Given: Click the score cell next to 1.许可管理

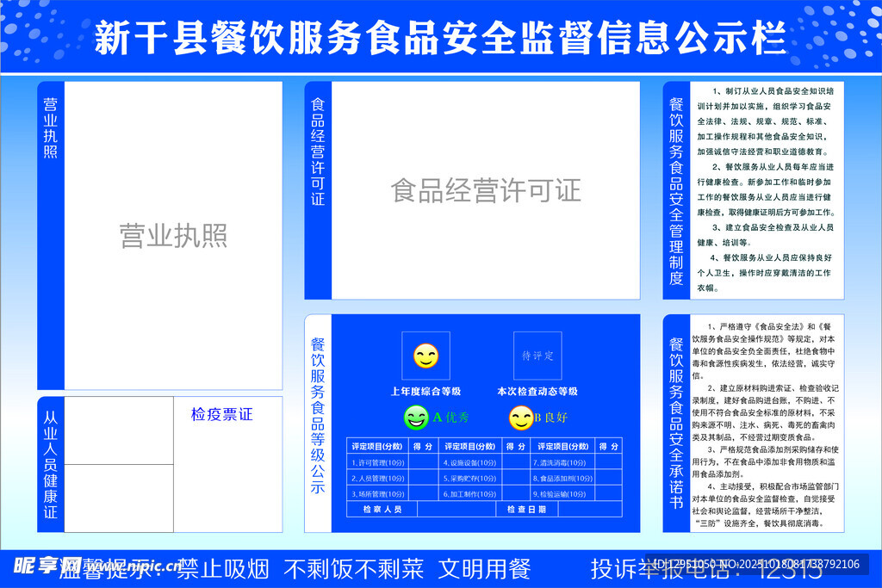Looking at the screenshot, I should (422, 463).
